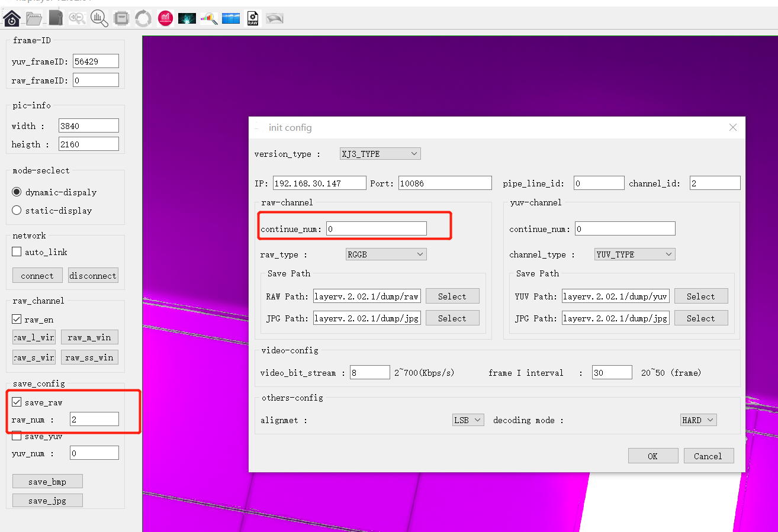This screenshot has height=532, width=778.
Task: Expand the raw_type RGGB dropdown
Action: [386, 254]
